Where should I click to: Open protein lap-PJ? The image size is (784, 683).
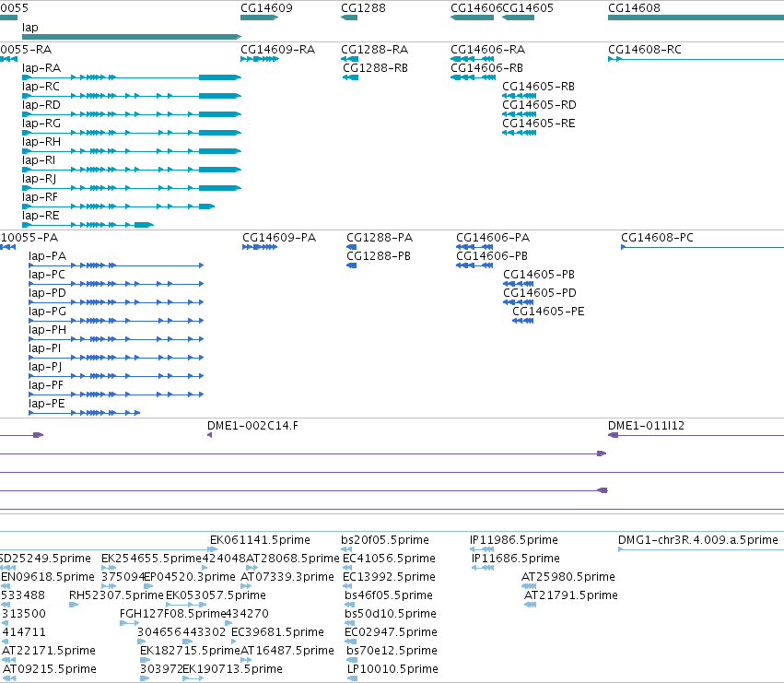click(x=45, y=367)
